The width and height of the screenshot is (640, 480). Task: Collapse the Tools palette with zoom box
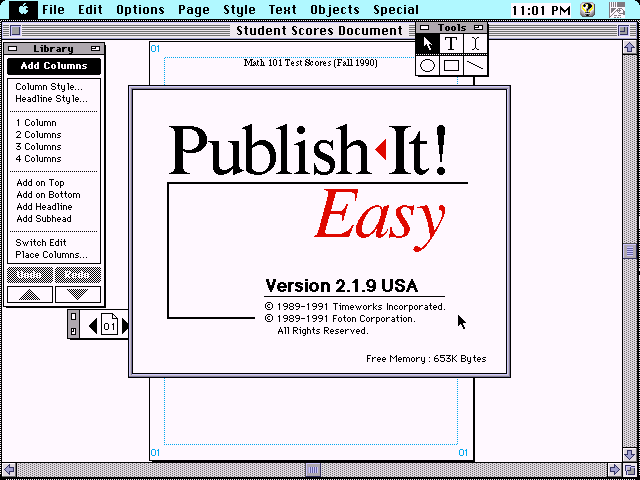[479, 28]
